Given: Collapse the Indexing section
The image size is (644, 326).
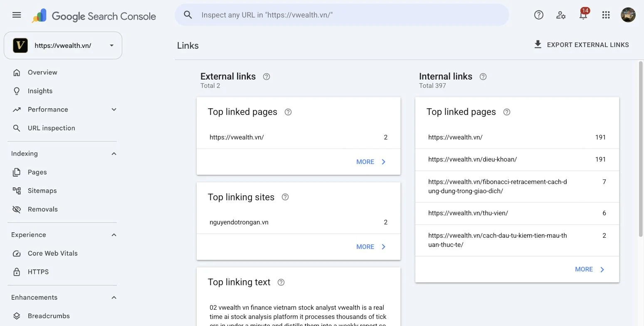Looking at the screenshot, I should (114, 154).
